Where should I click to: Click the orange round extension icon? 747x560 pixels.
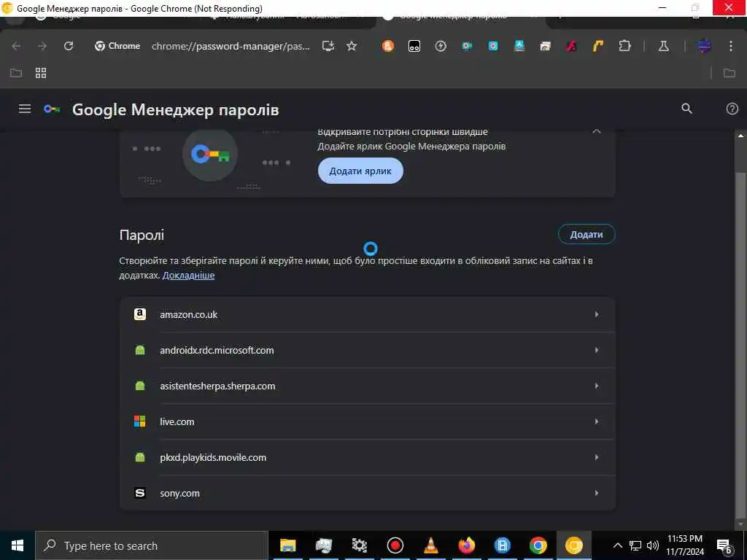(388, 46)
